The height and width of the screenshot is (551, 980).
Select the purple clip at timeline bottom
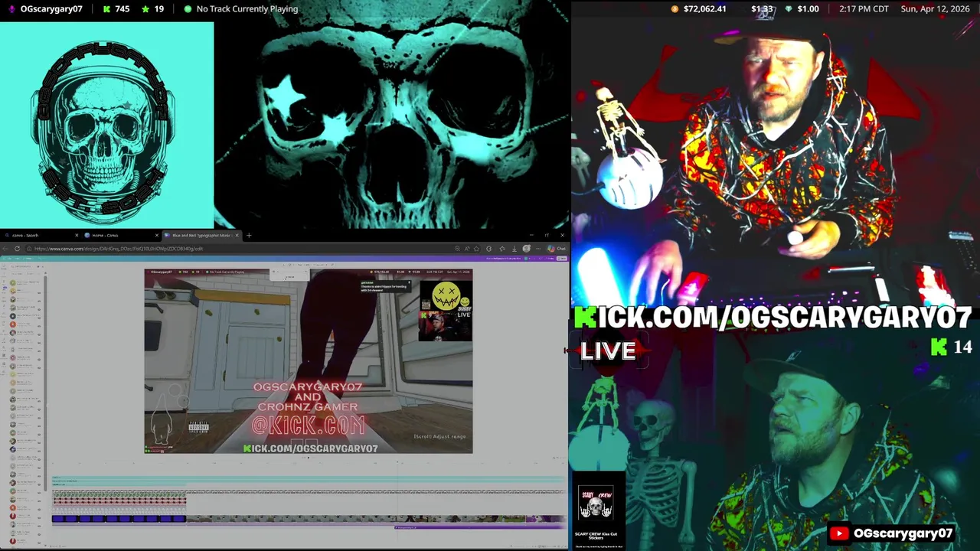(x=480, y=527)
